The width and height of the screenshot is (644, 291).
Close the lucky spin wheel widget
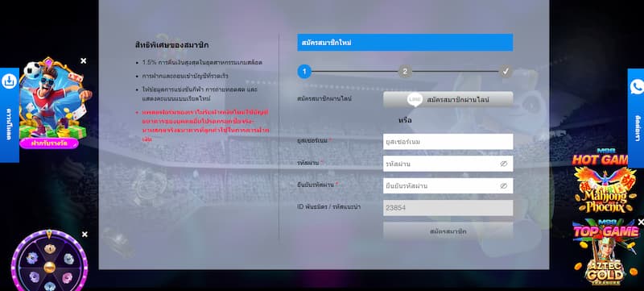(x=85, y=235)
